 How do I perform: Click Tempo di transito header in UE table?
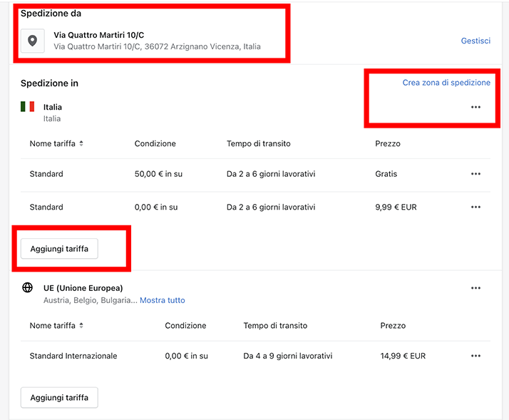click(x=275, y=325)
